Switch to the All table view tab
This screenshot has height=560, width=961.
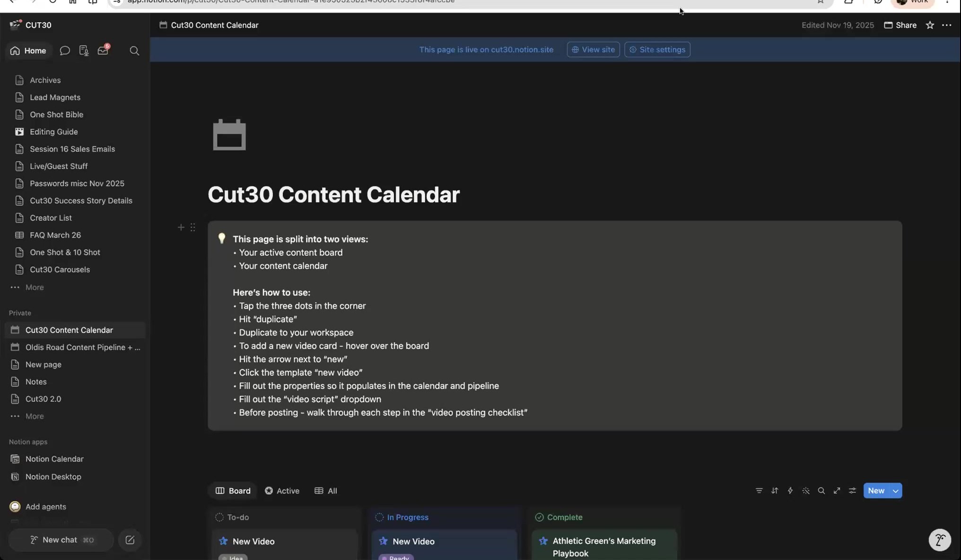pyautogui.click(x=326, y=491)
